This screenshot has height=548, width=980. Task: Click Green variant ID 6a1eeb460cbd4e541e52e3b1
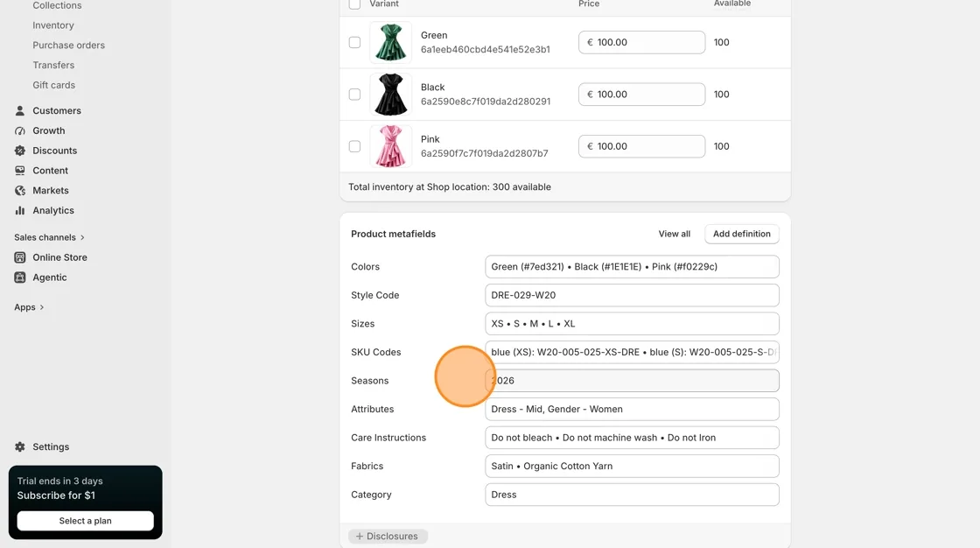point(485,49)
